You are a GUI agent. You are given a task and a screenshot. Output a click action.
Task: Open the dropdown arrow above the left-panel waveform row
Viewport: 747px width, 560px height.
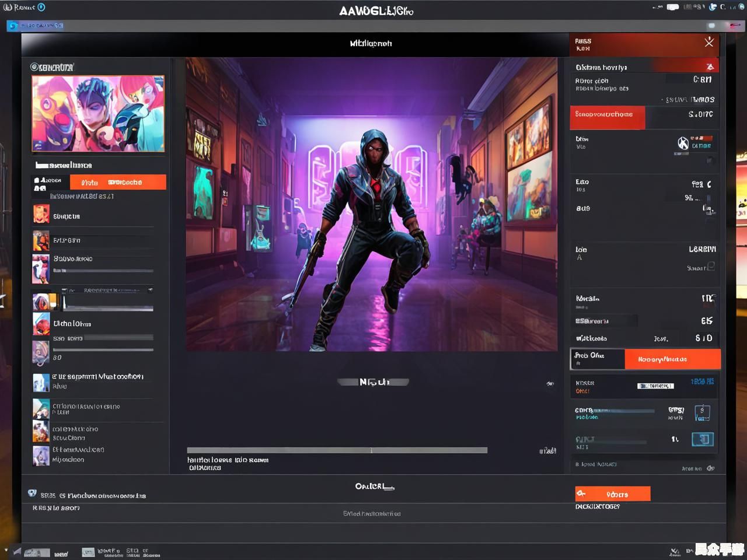[x=151, y=289]
